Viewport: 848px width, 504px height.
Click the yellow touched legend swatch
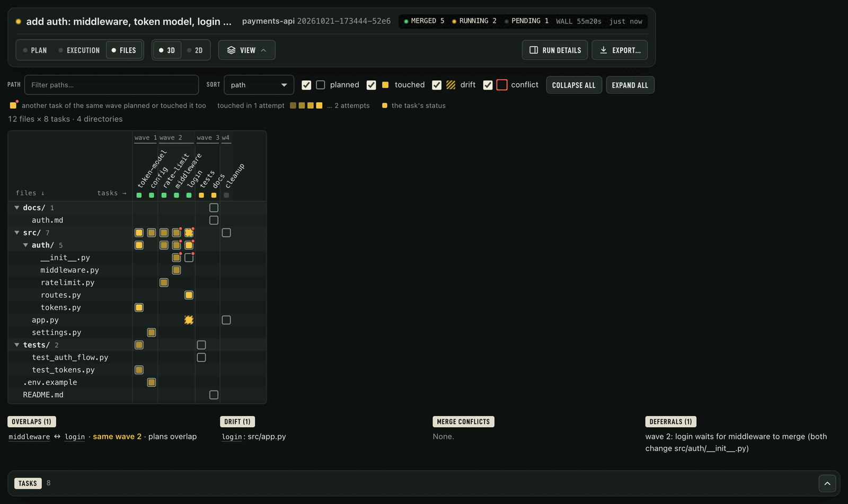(385, 85)
